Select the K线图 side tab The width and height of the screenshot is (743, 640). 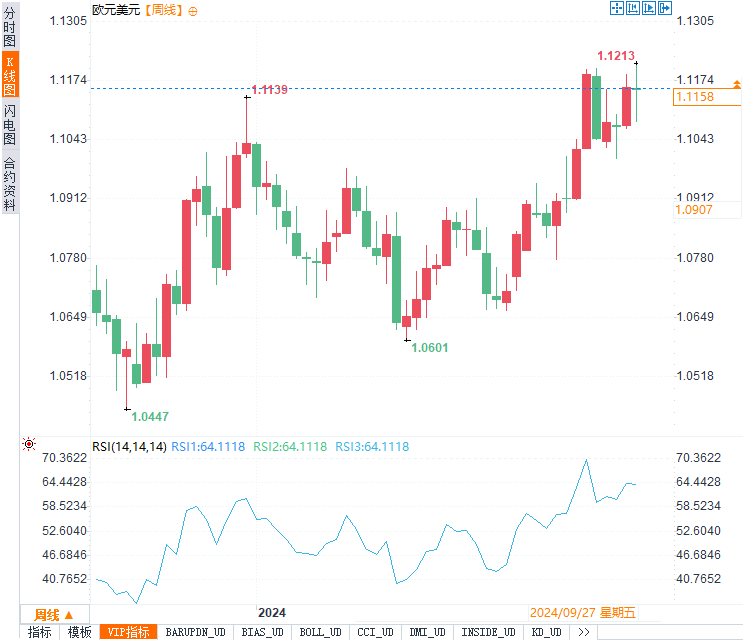click(x=9, y=75)
